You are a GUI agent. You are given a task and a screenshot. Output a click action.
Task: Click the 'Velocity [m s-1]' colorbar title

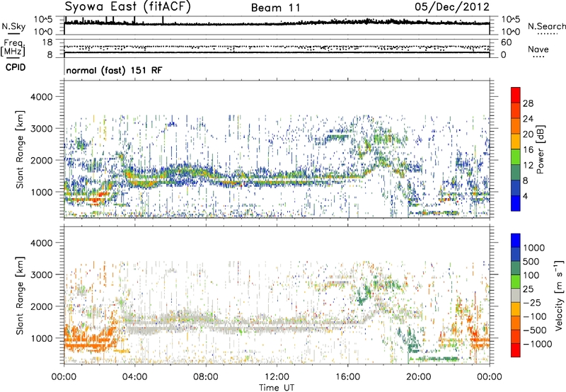pyautogui.click(x=559, y=295)
